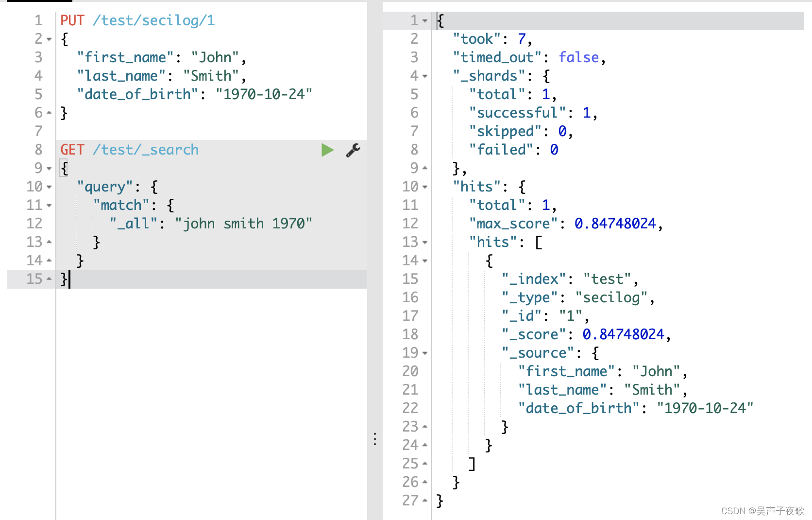The width and height of the screenshot is (812, 520).
Task: Collapse the response root at output line 1
Action: 425,21
